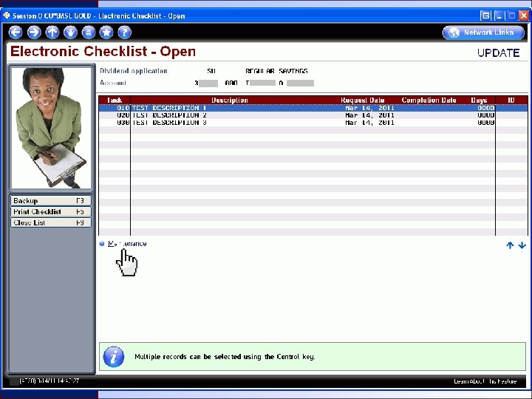Open the star favorites icon

point(106,33)
